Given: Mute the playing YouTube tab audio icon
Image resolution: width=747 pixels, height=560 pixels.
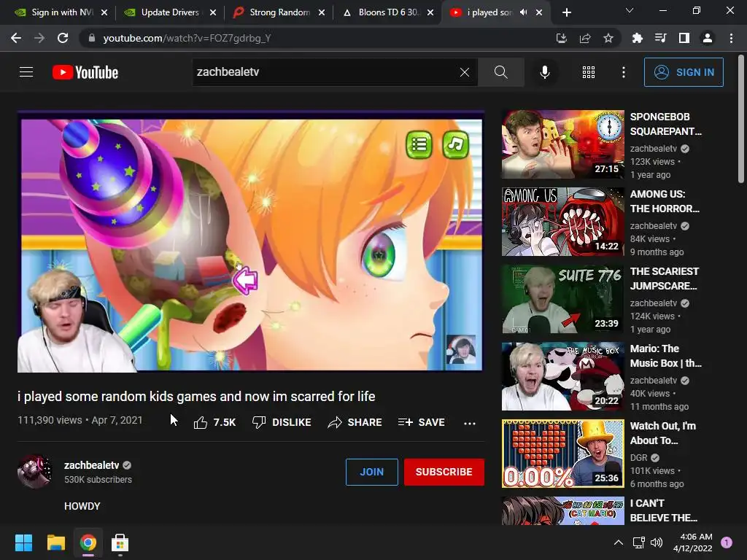Looking at the screenshot, I should pyautogui.click(x=524, y=12).
